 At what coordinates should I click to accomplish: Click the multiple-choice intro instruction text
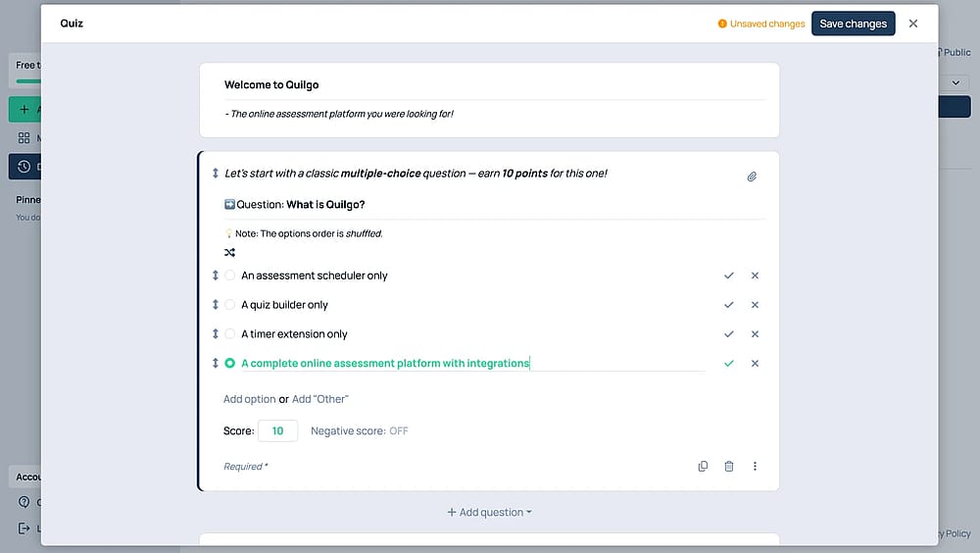[x=416, y=174]
